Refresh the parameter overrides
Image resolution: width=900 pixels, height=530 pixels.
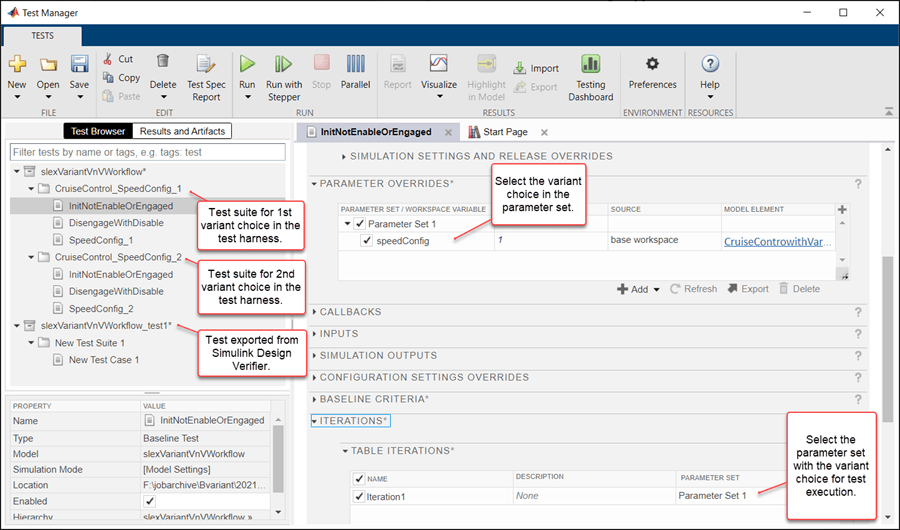click(693, 289)
